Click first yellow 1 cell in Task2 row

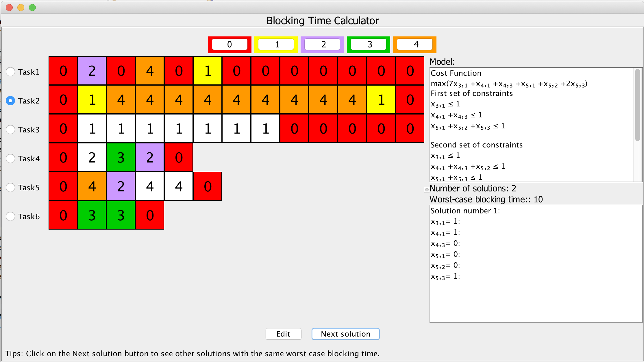click(x=92, y=100)
